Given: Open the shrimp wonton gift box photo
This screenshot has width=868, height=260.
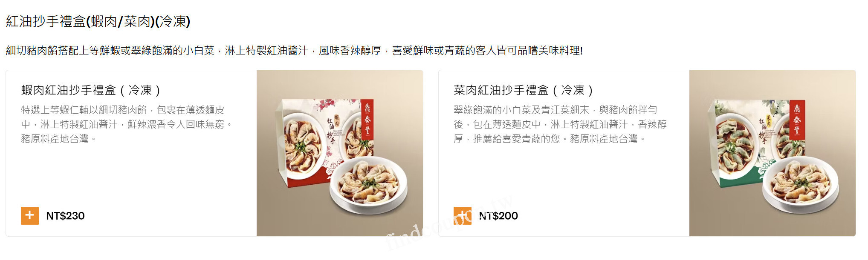Looking at the screenshot, I should [x=340, y=153].
